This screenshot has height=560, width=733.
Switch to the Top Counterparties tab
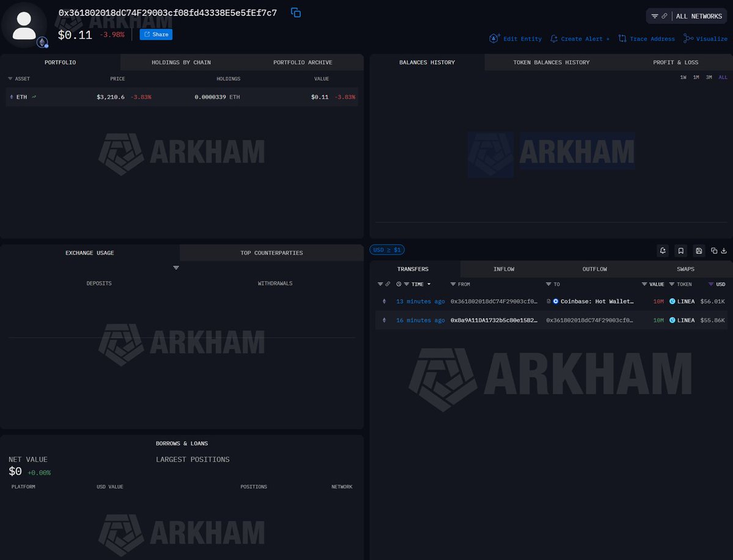(x=272, y=253)
